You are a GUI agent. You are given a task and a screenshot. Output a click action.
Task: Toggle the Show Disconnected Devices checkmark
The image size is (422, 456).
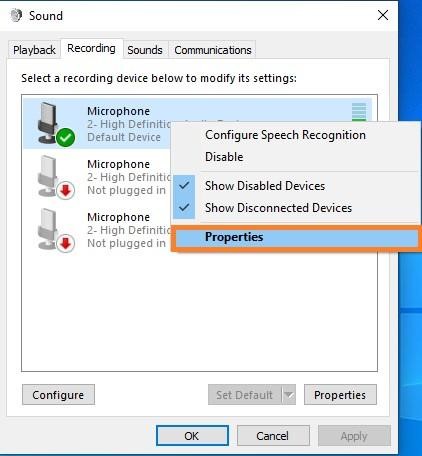(184, 208)
